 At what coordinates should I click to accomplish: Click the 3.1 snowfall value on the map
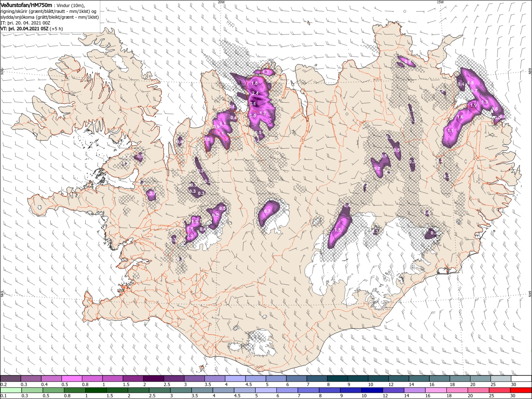252,103
